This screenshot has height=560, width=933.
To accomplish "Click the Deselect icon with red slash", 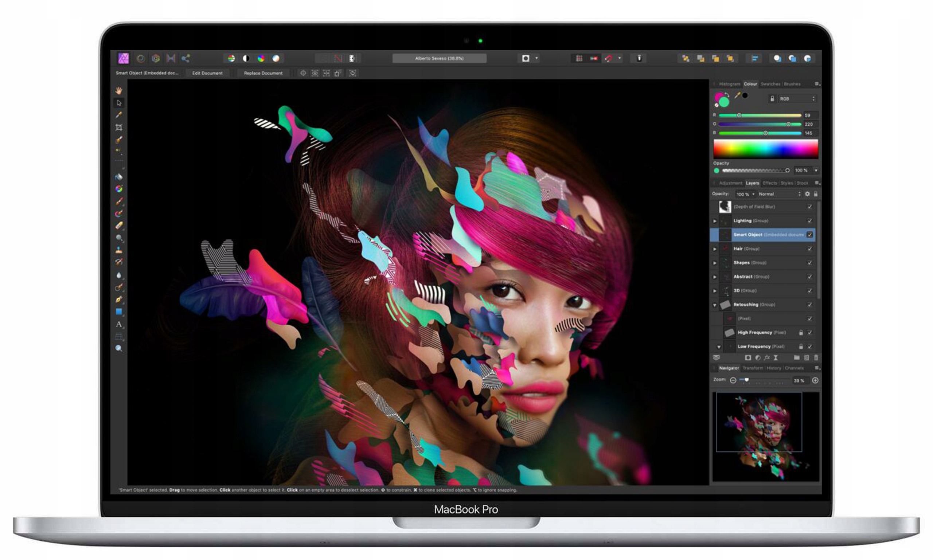I will click(338, 58).
